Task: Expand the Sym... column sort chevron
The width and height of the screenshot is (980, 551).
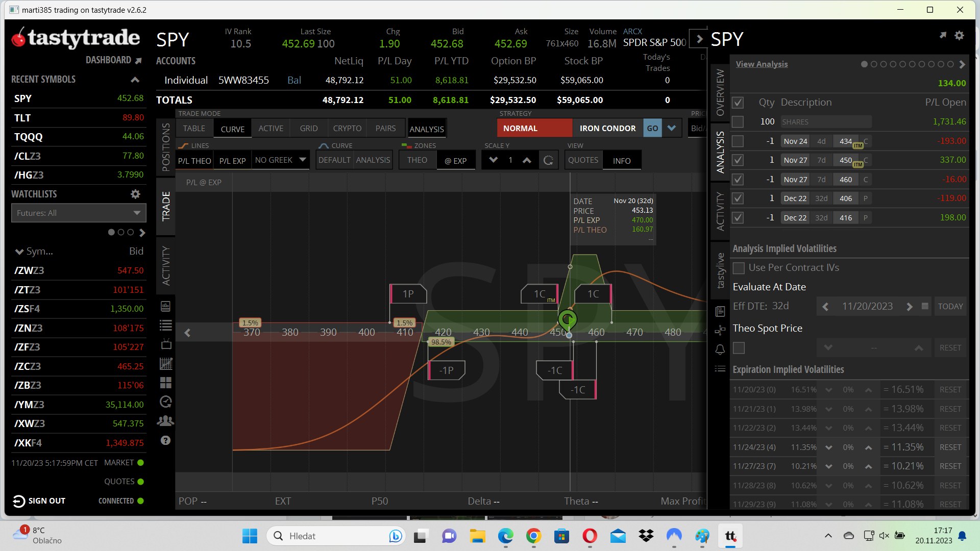Action: (19, 252)
